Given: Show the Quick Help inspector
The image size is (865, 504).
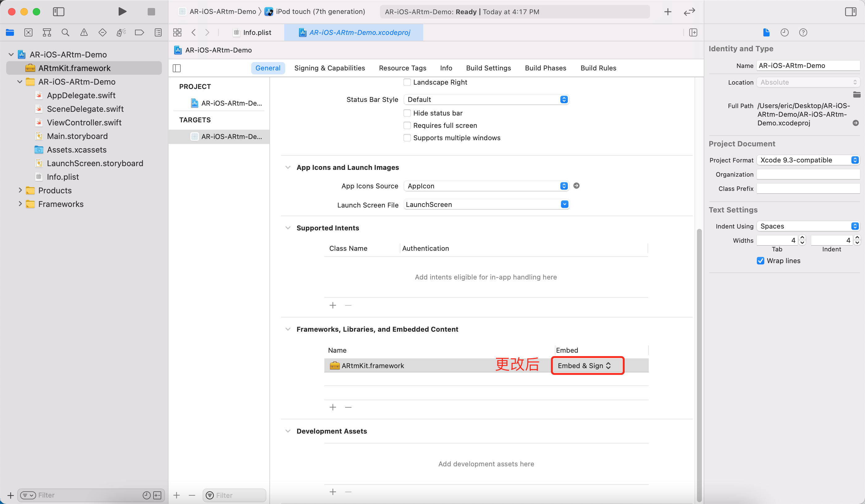Looking at the screenshot, I should click(803, 33).
